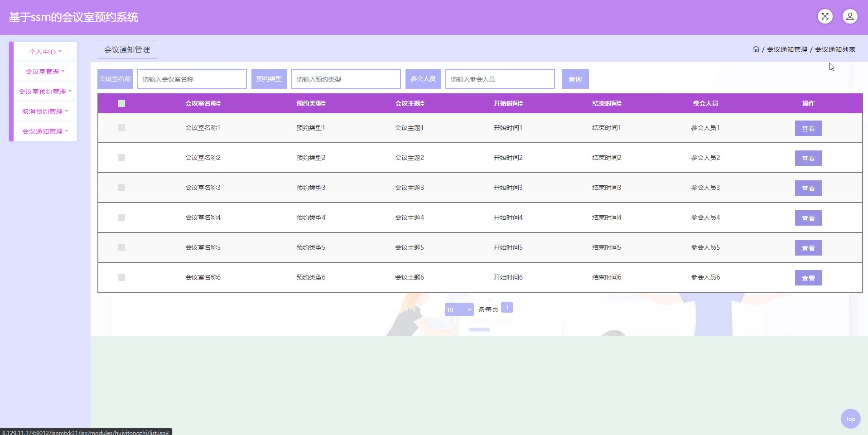Expand the 取消预约管理 sidebar menu
Screen dimensions: 868x435
coord(45,111)
